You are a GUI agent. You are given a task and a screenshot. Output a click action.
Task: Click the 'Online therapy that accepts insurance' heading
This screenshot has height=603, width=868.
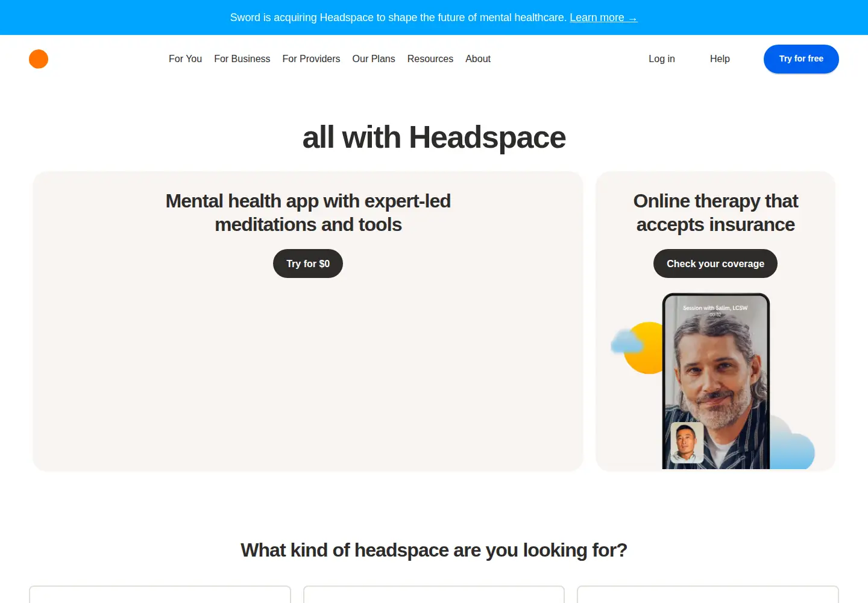coord(715,213)
